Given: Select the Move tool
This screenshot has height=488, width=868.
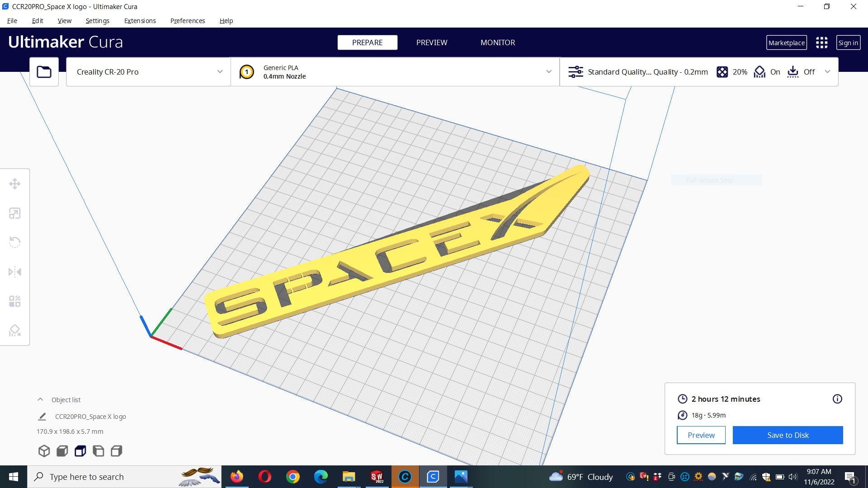Looking at the screenshot, I should (x=15, y=183).
